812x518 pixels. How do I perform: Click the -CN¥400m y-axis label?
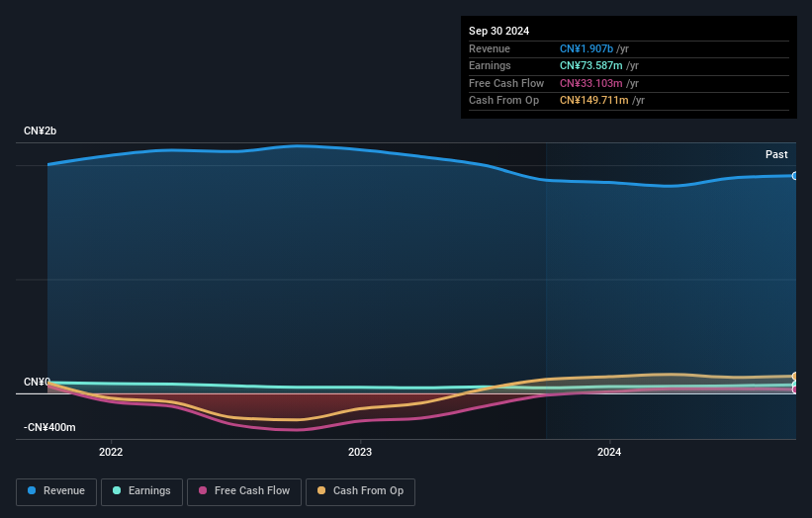pyautogui.click(x=49, y=427)
